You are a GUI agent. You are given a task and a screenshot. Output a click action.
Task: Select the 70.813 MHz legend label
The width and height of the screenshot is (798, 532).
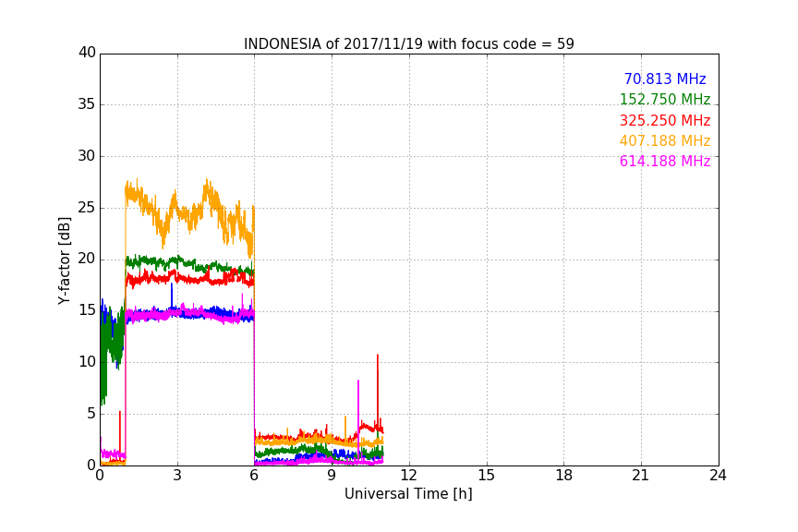665,79
